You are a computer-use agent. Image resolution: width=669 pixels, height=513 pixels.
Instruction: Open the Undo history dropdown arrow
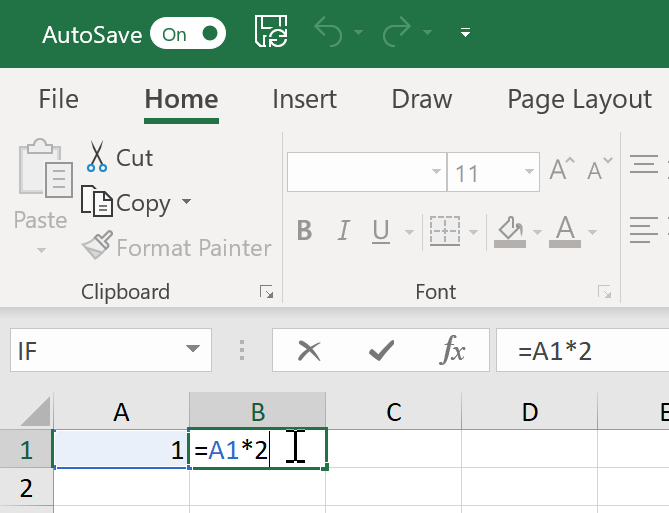(358, 32)
